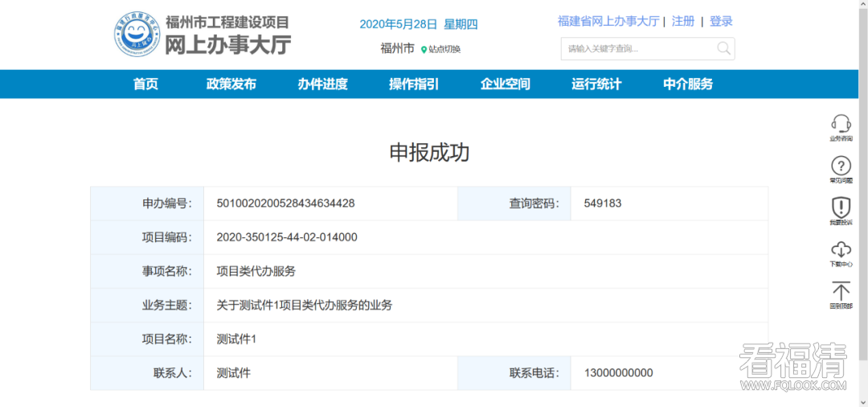Click the 登录 login link

(721, 22)
